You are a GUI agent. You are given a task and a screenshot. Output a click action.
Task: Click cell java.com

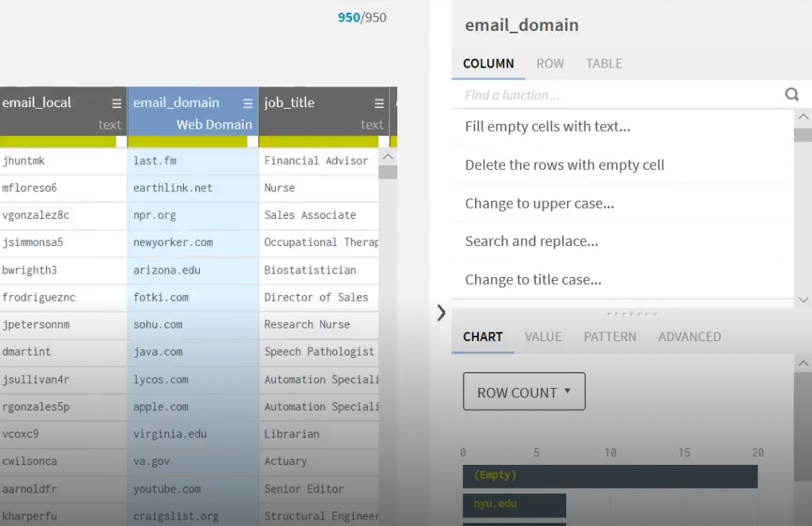click(193, 352)
